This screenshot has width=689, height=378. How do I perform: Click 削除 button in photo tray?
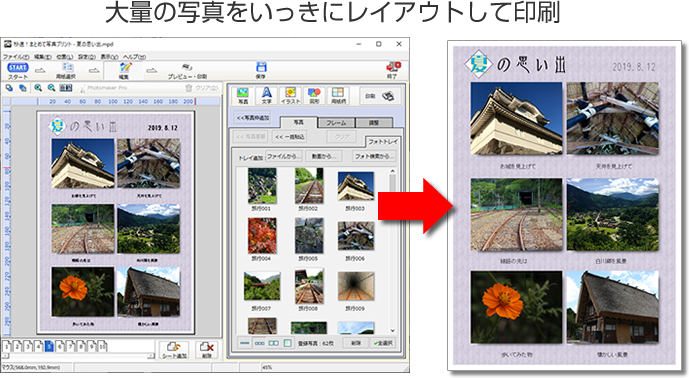click(x=356, y=343)
